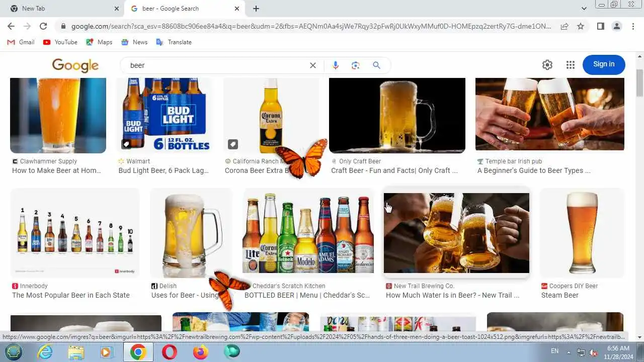Image resolution: width=644 pixels, height=362 pixels.
Task: Submit search with magnifier icon
Action: [x=376, y=65]
